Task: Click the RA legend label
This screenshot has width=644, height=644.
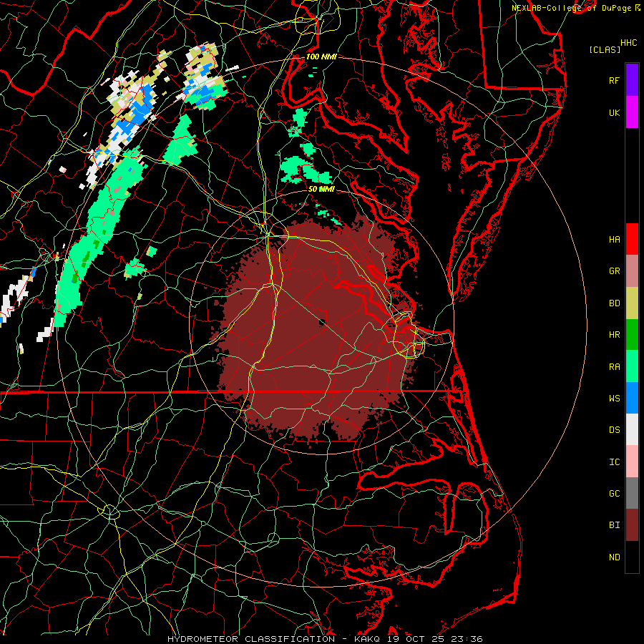Action: pos(614,367)
